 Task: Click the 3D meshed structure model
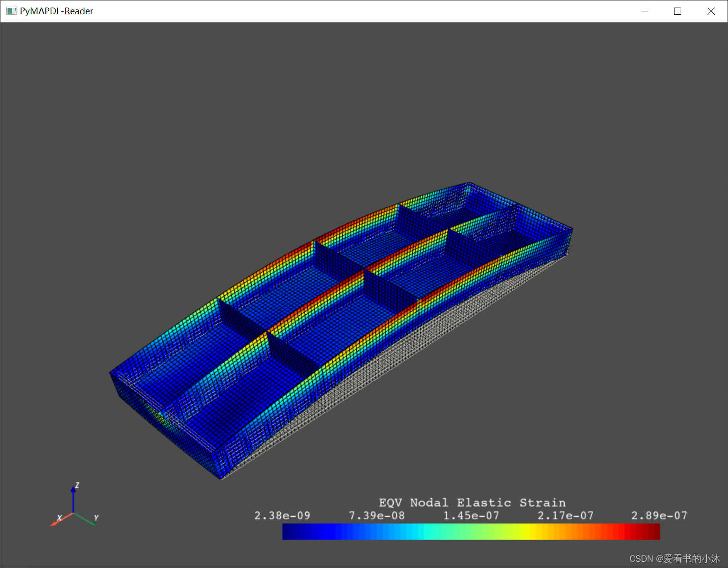[341, 330]
